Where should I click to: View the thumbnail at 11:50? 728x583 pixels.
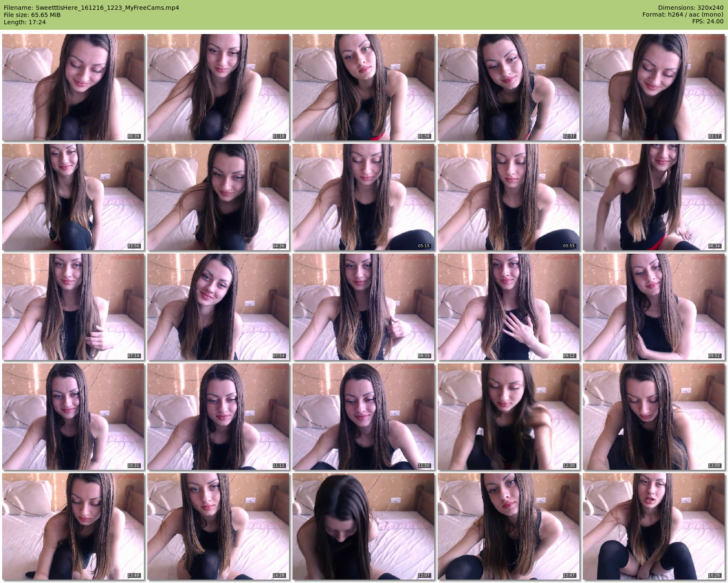pyautogui.click(x=363, y=417)
